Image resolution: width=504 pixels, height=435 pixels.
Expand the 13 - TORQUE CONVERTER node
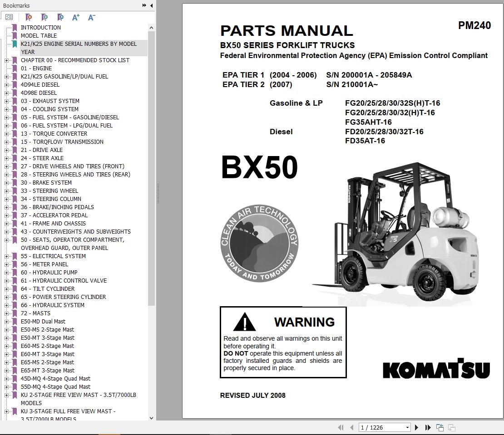[x=6, y=134]
